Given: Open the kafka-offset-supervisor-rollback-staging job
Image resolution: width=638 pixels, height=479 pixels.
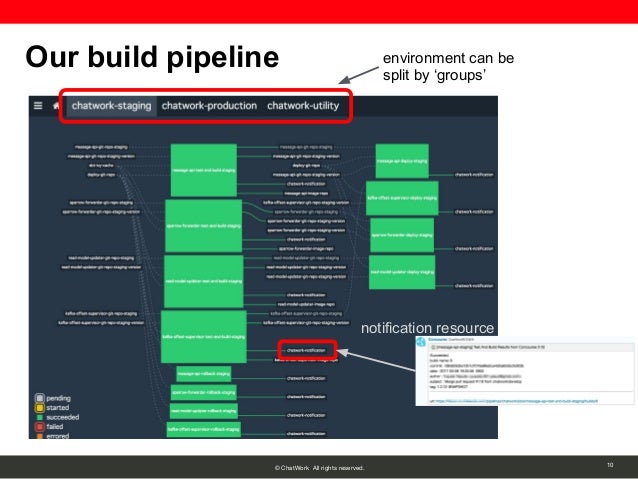Looking at the screenshot, I should 203,429.
